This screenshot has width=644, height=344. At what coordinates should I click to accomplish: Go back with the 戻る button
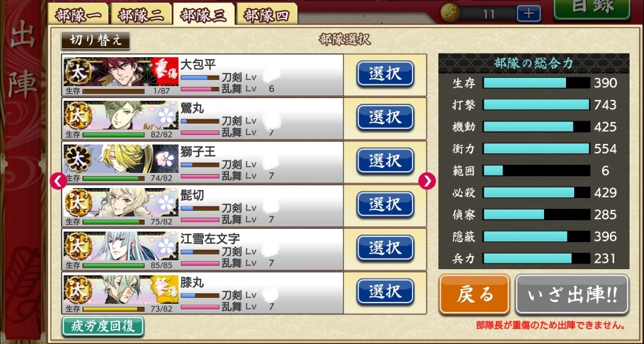click(474, 294)
